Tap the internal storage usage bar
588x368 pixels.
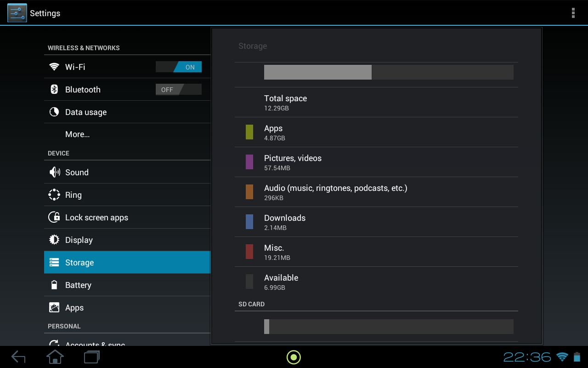point(389,72)
